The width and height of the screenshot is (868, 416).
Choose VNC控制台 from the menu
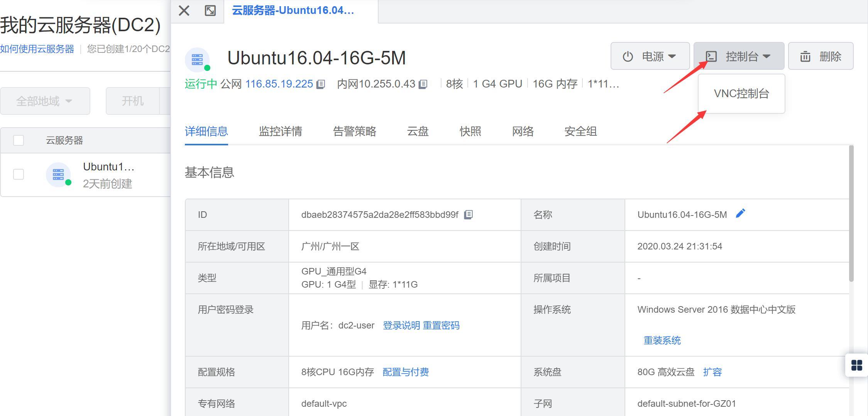click(741, 94)
